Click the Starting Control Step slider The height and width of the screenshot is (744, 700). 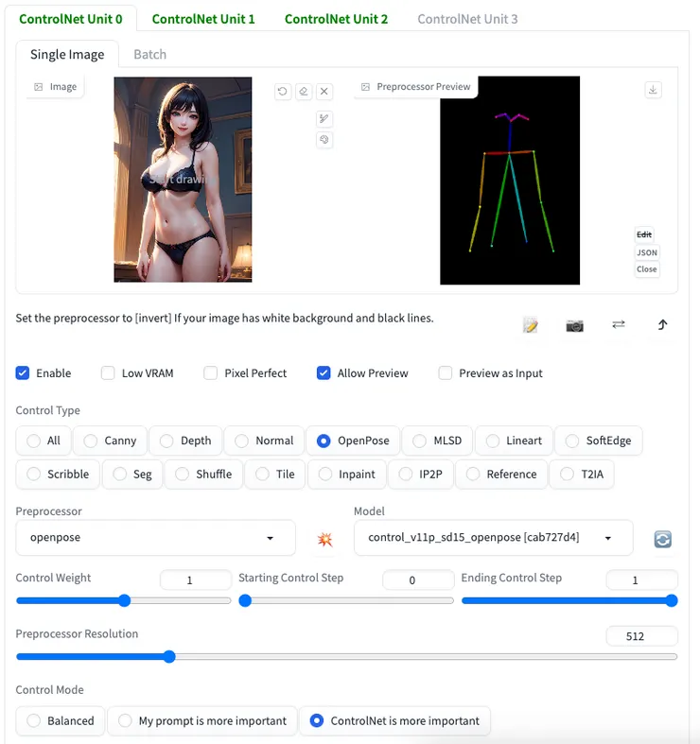346,600
